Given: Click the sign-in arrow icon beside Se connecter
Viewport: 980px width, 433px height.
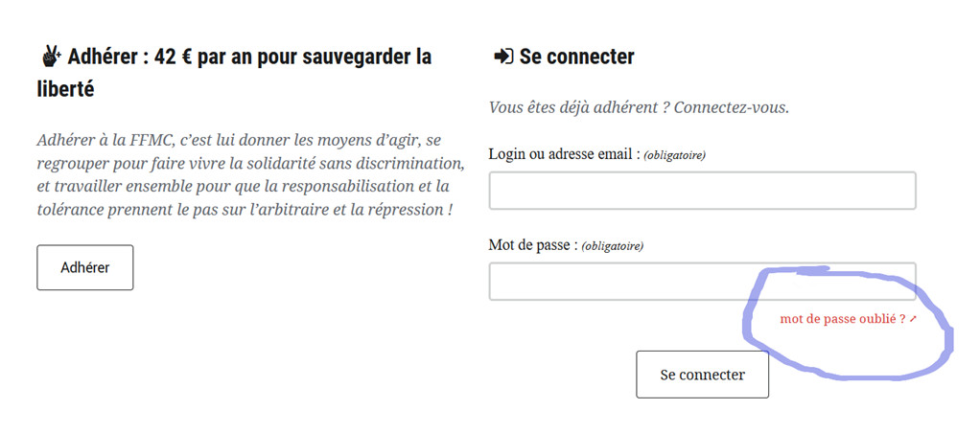Looking at the screenshot, I should (x=503, y=57).
